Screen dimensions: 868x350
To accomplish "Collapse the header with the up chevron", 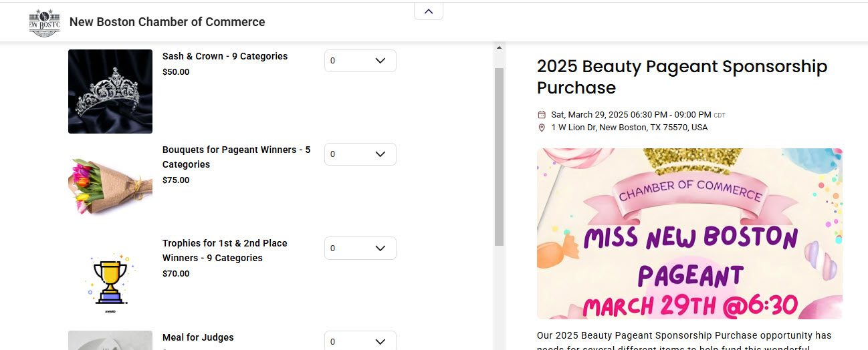I will coord(429,11).
